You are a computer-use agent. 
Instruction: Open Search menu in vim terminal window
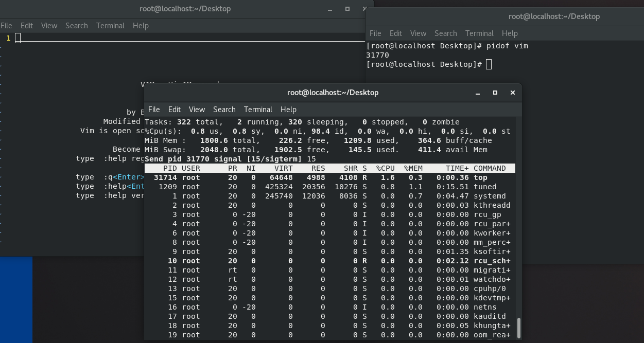pyautogui.click(x=77, y=26)
